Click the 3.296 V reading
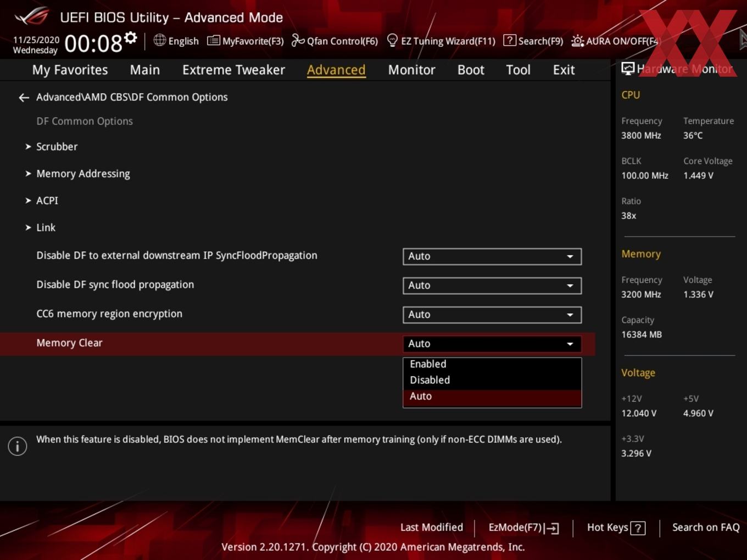Viewport: 747px width, 560px height. (636, 453)
